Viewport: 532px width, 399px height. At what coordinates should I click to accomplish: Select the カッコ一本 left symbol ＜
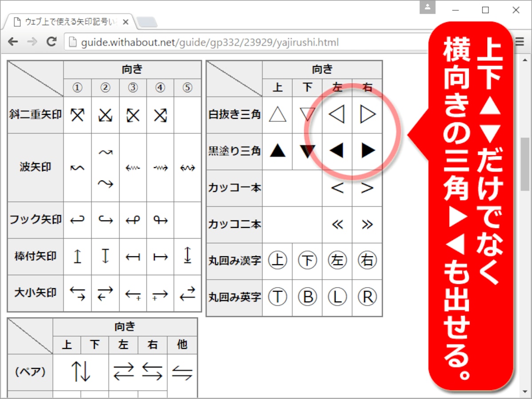(337, 188)
